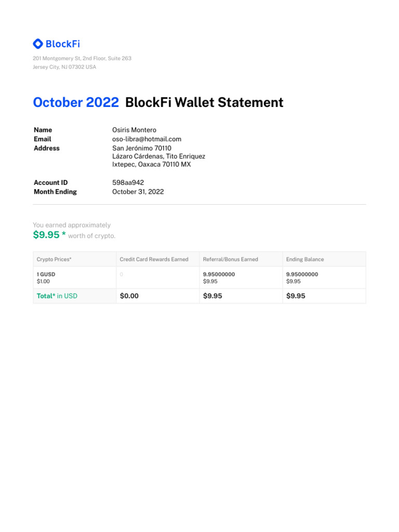Viewport: 399px width, 532px height.
Task: Click the Month Ending date October 31, 2022
Action: pos(138,192)
